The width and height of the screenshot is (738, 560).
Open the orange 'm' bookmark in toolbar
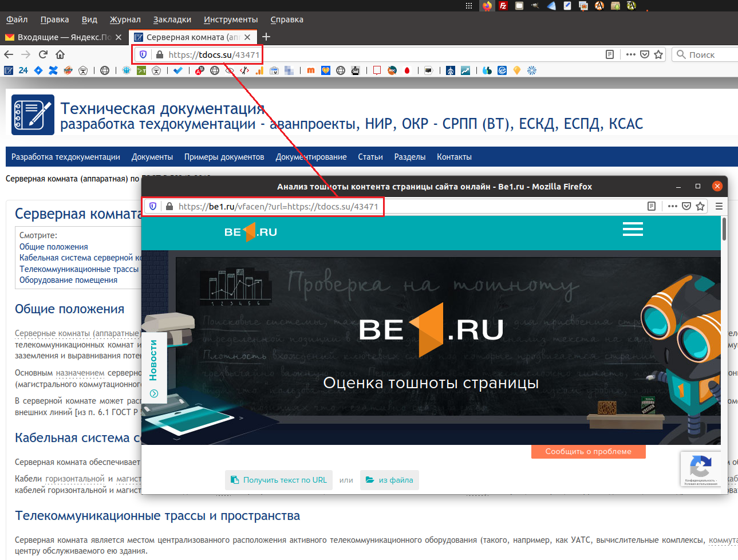coord(311,70)
